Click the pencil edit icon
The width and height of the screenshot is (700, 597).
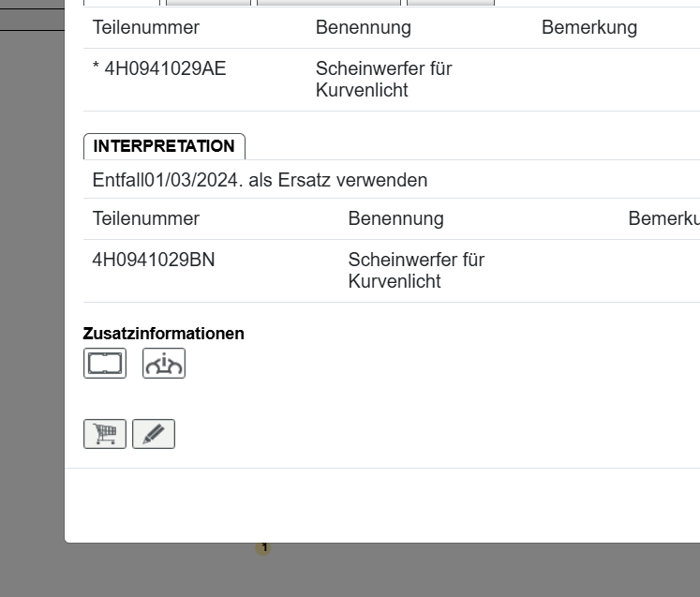point(154,434)
